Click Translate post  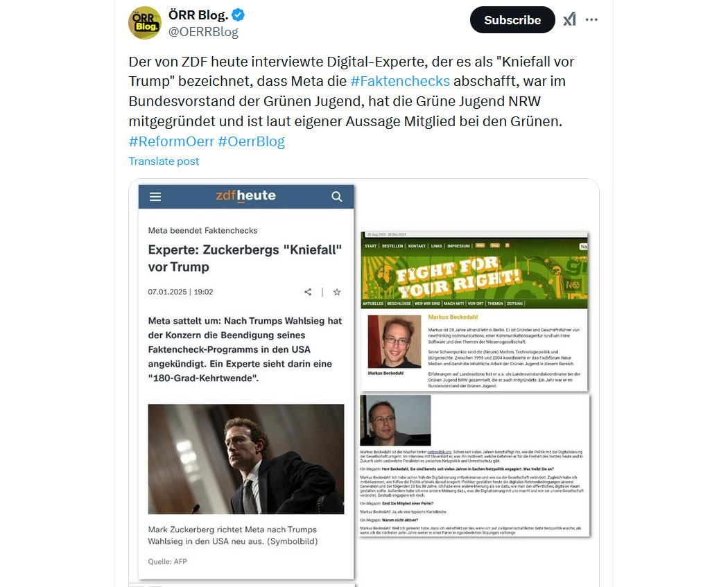coord(164,161)
